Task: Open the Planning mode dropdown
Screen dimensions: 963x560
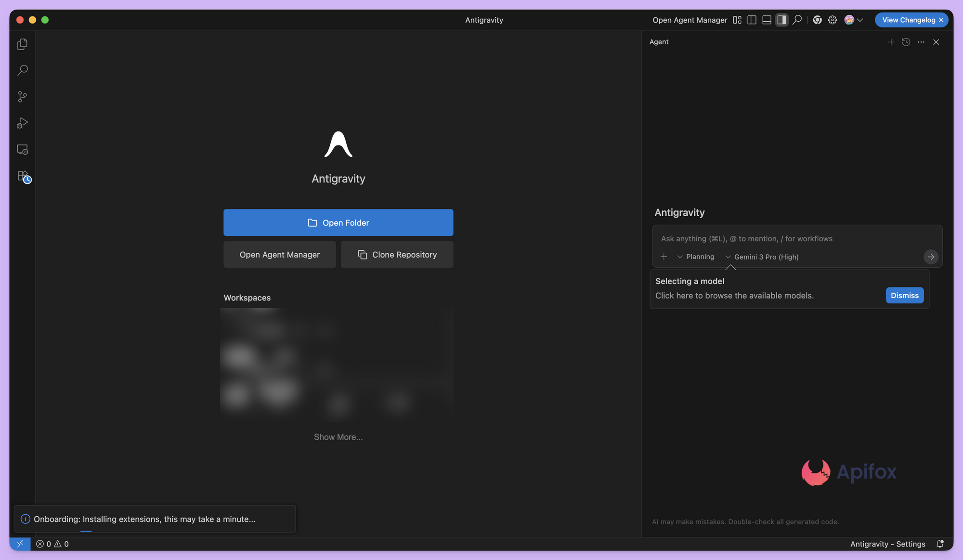Action: click(696, 257)
